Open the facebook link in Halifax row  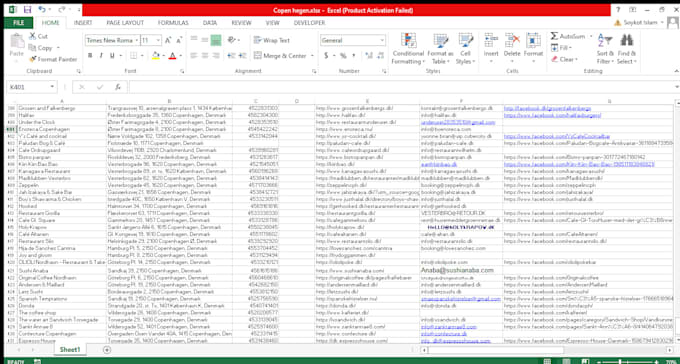552,115
